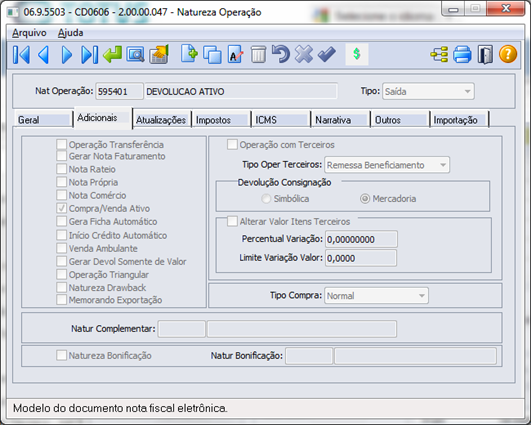Undo changes with the curved arrow icon
531x425 pixels.
pos(281,55)
